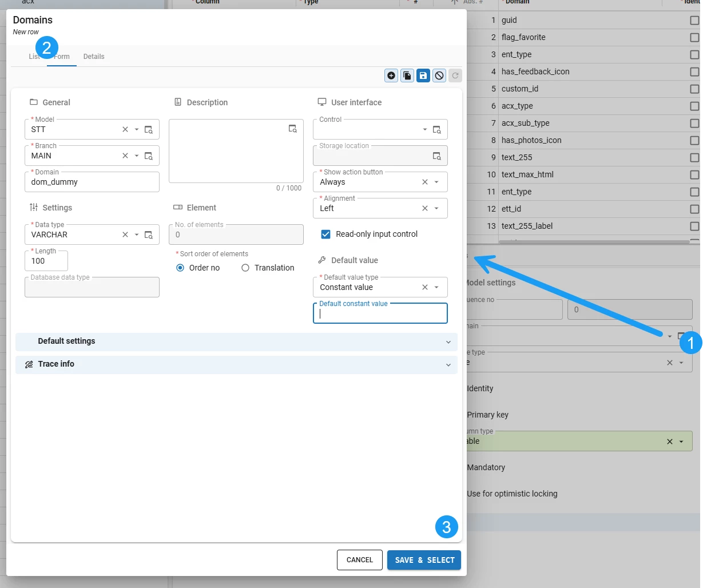This screenshot has height=588, width=703.
Task: Click the copy row toolbar icon
Action: (x=407, y=76)
